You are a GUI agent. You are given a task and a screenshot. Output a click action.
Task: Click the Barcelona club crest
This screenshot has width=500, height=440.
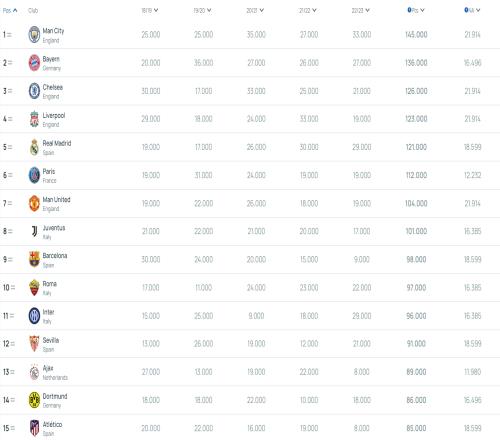(x=34, y=259)
